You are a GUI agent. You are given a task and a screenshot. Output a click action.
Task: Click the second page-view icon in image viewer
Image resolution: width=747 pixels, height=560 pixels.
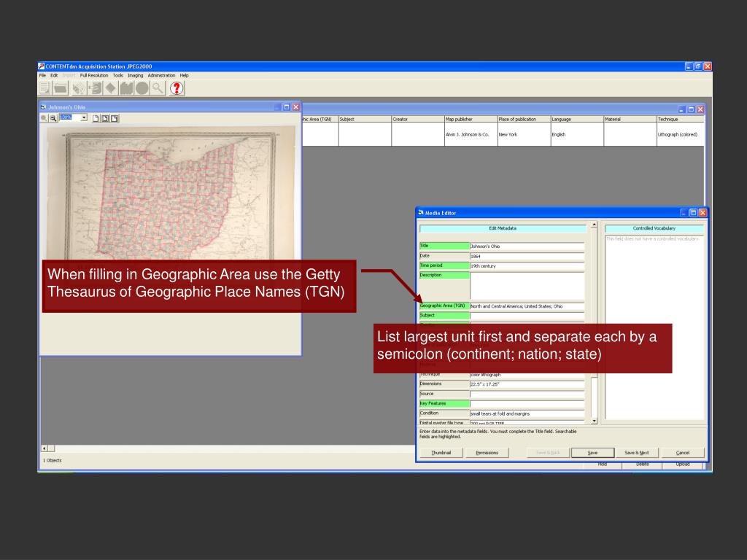pos(105,118)
